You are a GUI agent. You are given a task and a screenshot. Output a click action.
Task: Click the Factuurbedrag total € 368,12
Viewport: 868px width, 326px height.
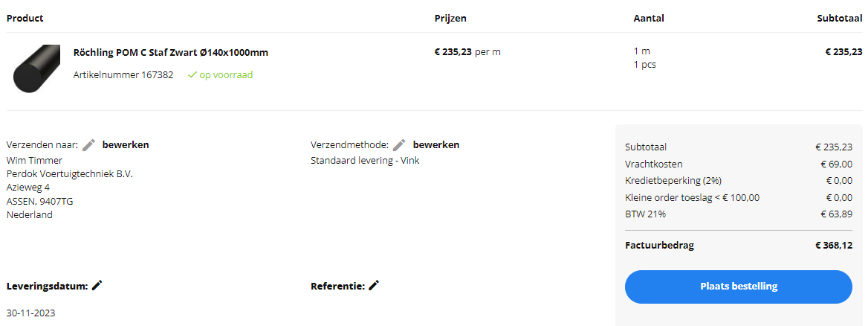[x=833, y=246]
